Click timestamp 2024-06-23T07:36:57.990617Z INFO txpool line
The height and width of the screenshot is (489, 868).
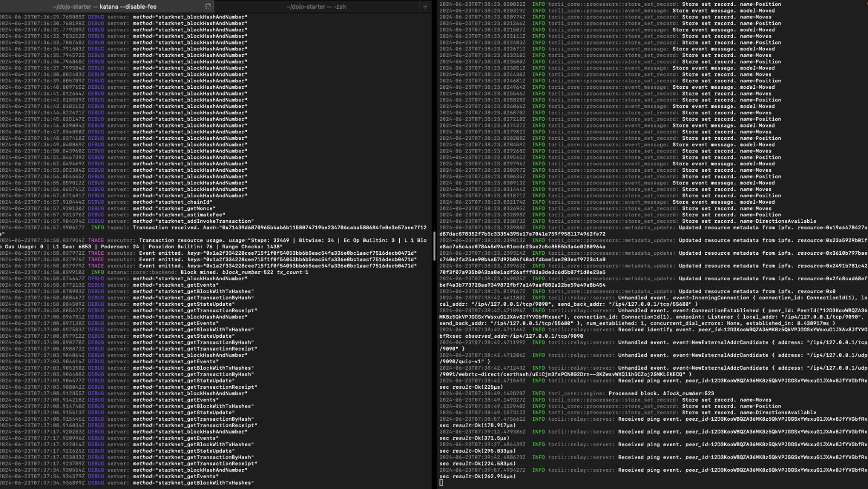coord(42,228)
